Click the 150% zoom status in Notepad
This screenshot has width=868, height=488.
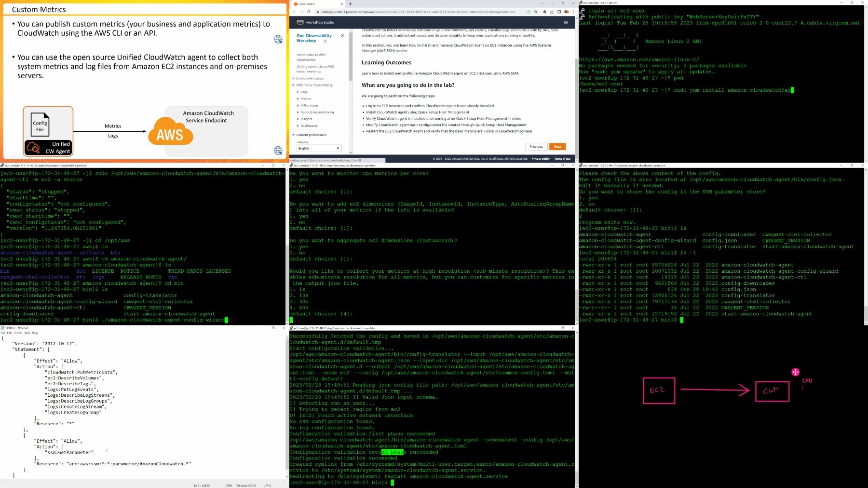point(229,485)
